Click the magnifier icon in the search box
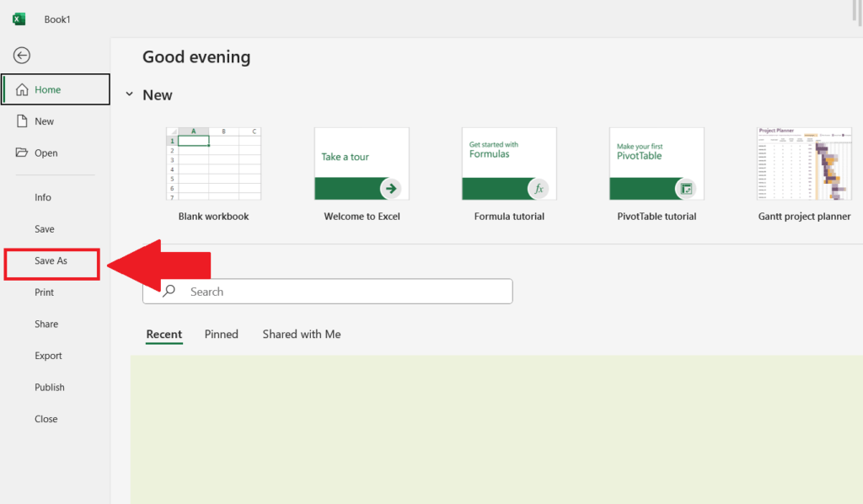The height and width of the screenshot is (504, 863). click(x=169, y=291)
